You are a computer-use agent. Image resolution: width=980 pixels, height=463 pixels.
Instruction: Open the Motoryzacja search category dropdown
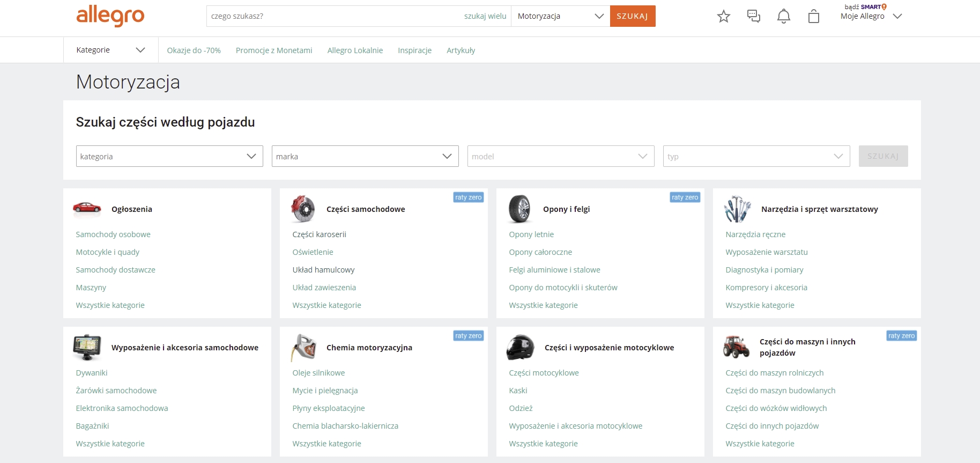[x=560, y=16]
